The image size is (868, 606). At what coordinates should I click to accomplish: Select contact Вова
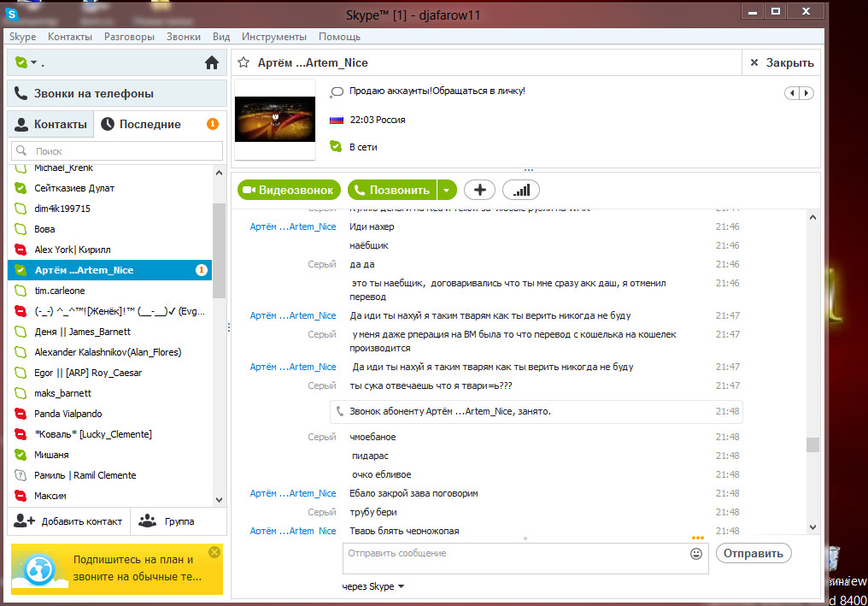109,229
